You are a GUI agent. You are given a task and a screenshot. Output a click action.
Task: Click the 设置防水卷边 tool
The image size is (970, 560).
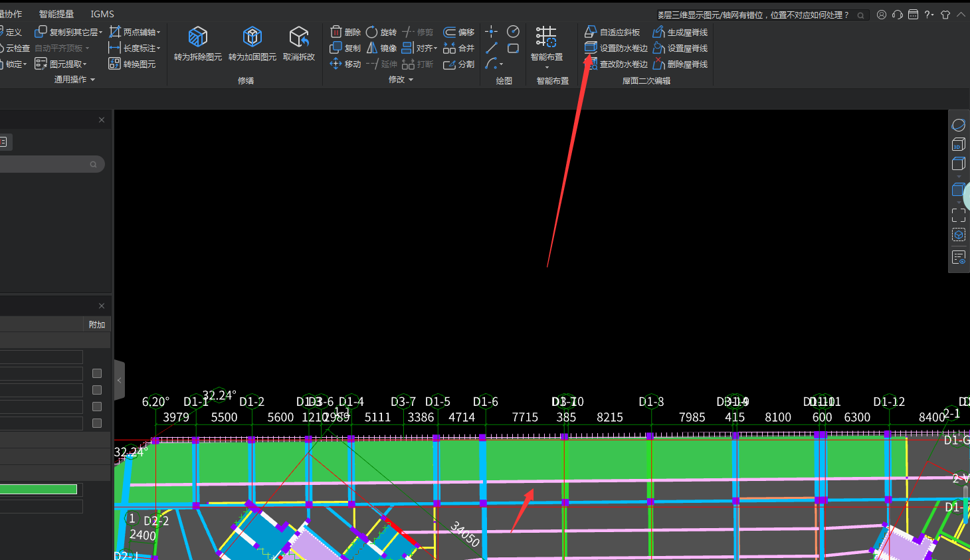click(x=617, y=48)
